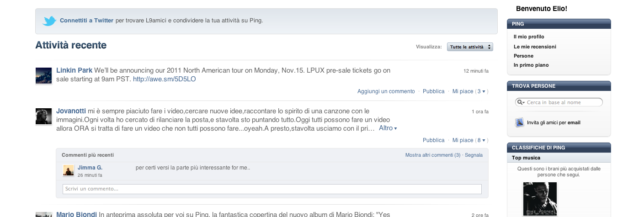The width and height of the screenshot is (644, 217).
Task: Click the Connettiti a Twitter link
Action: [86, 21]
